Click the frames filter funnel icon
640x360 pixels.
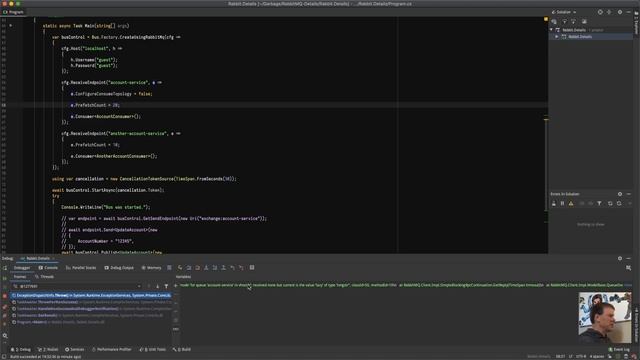(166, 286)
